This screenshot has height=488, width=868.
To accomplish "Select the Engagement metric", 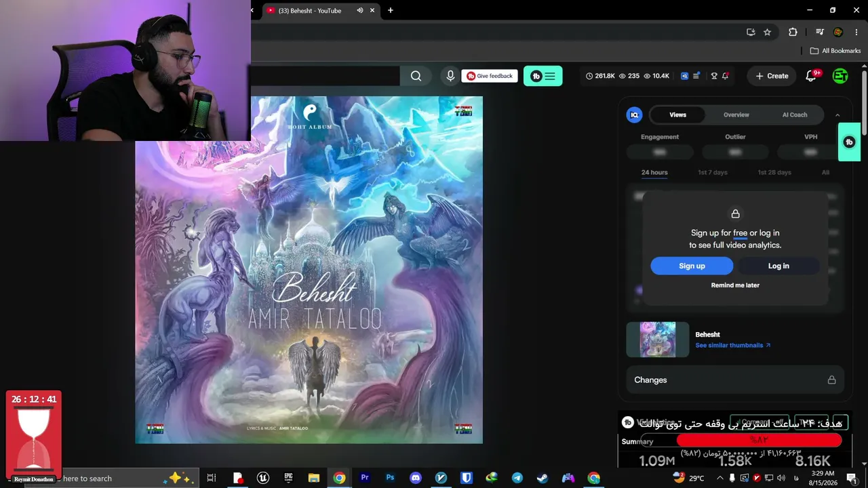I will click(660, 137).
